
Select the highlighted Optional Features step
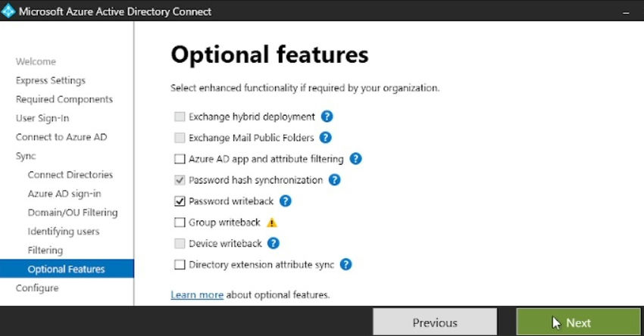coord(67,269)
